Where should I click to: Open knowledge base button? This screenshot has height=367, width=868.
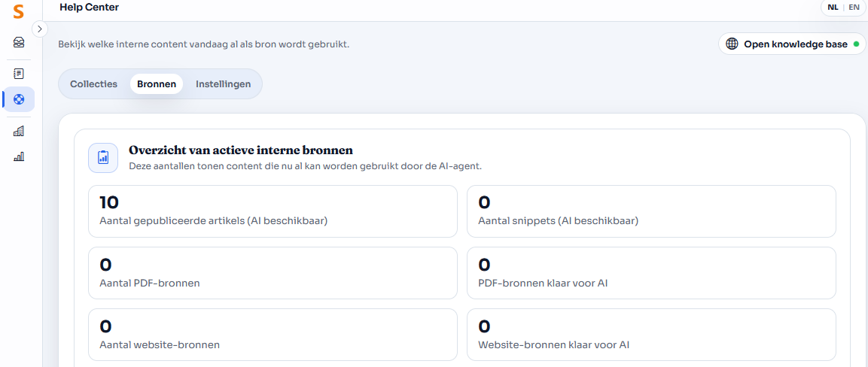792,44
